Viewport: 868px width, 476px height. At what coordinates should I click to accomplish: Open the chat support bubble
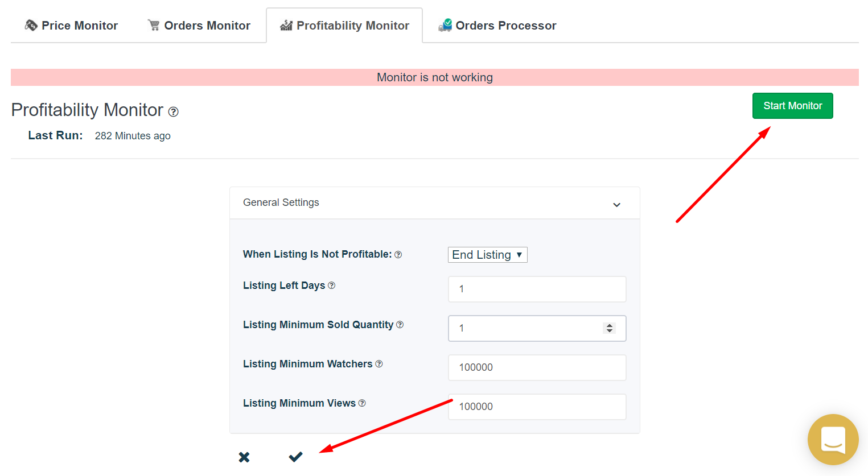click(833, 440)
